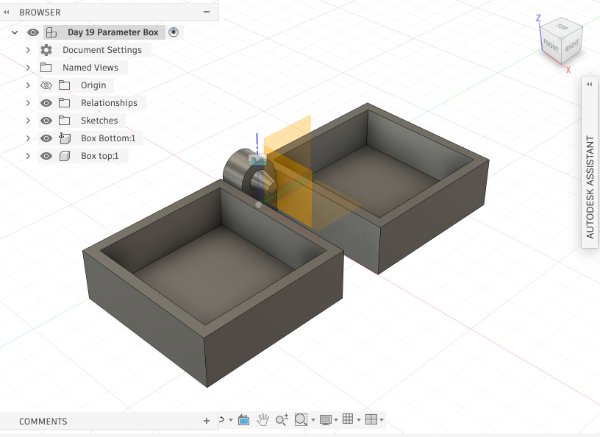Click the Viewports layout icon
This screenshot has width=600, height=437.
[371, 420]
